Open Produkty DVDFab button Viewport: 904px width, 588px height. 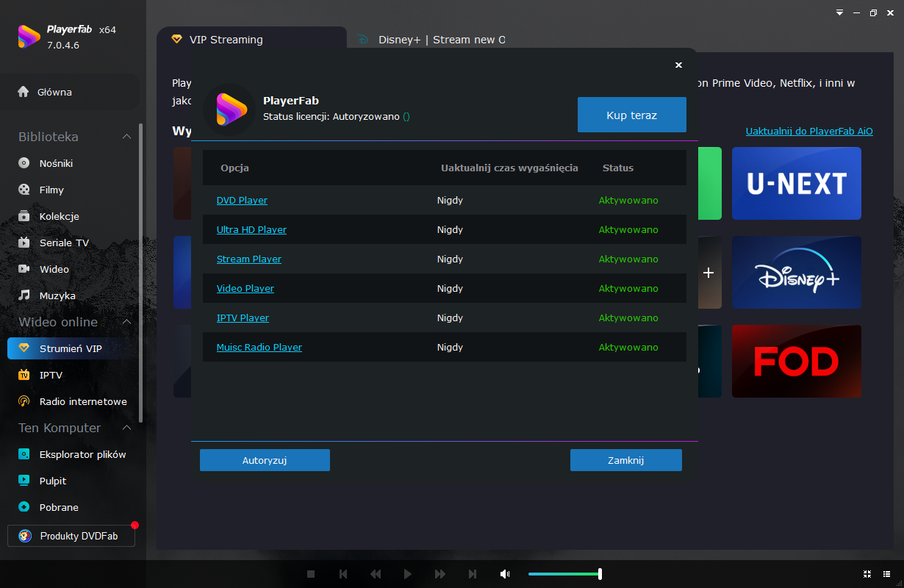point(71,537)
